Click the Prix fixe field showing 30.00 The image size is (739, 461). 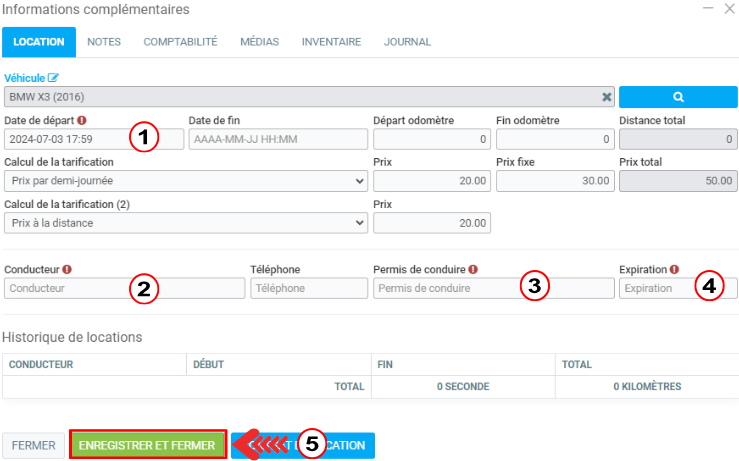tap(554, 181)
